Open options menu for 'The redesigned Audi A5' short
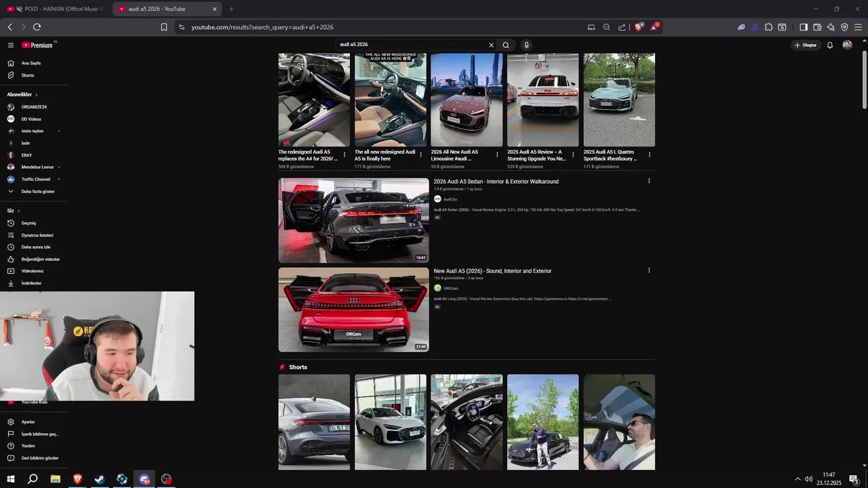 (x=344, y=155)
